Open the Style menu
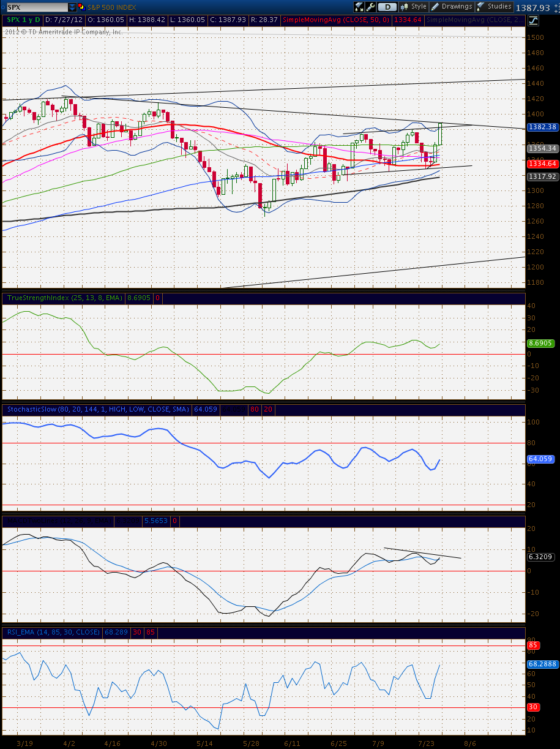This screenshot has width=560, height=749. 414,7
